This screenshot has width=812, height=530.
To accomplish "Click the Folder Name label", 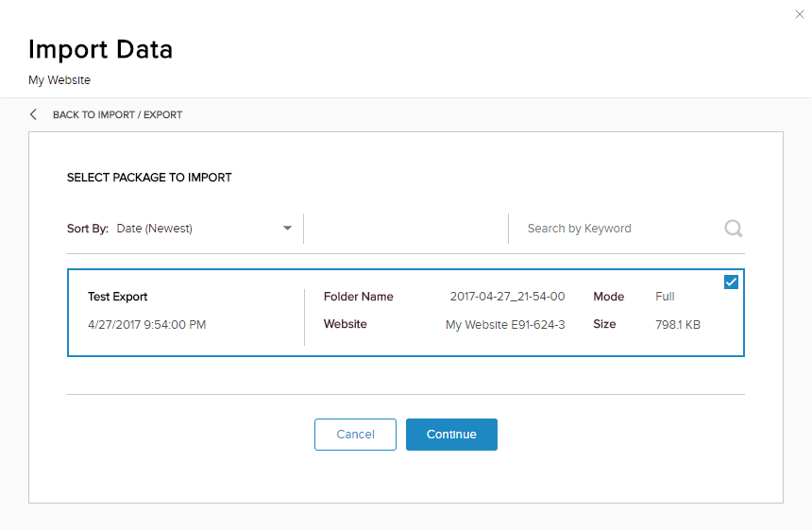I will coord(359,297).
